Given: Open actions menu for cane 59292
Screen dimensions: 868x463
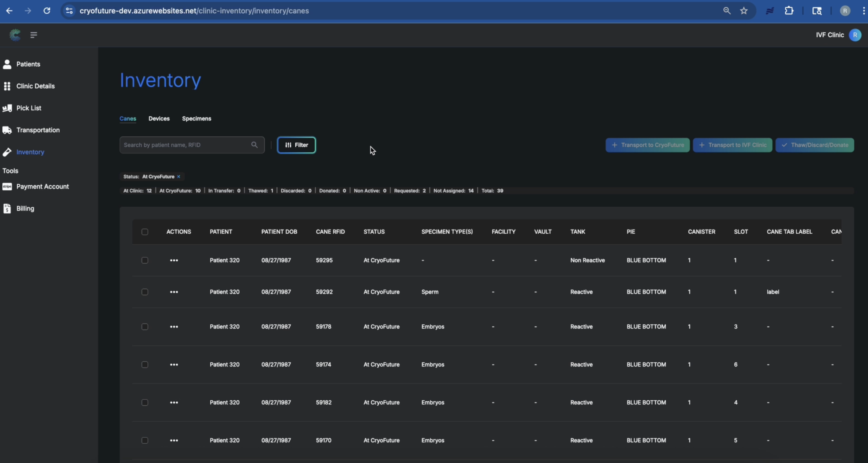Looking at the screenshot, I should pos(174,292).
